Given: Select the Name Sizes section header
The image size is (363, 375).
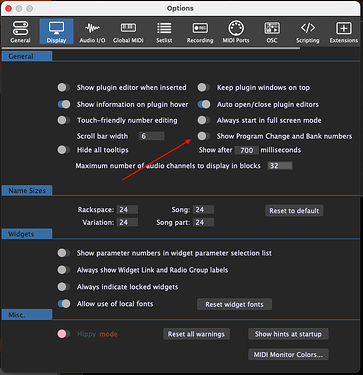Looking at the screenshot, I should pyautogui.click(x=27, y=191).
